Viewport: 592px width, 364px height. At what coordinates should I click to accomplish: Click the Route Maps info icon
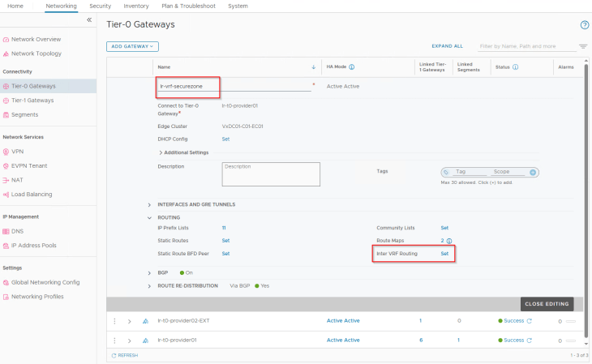pos(449,241)
